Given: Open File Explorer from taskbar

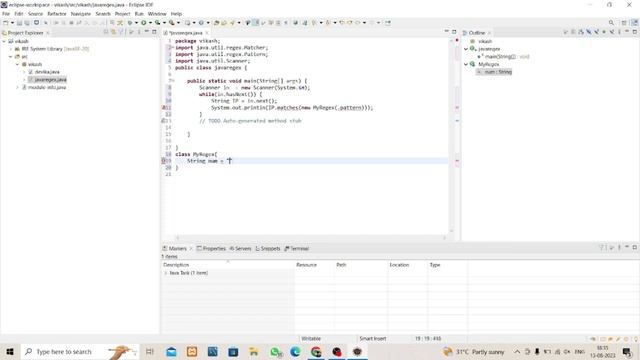Looking at the screenshot, I should coord(254,351).
